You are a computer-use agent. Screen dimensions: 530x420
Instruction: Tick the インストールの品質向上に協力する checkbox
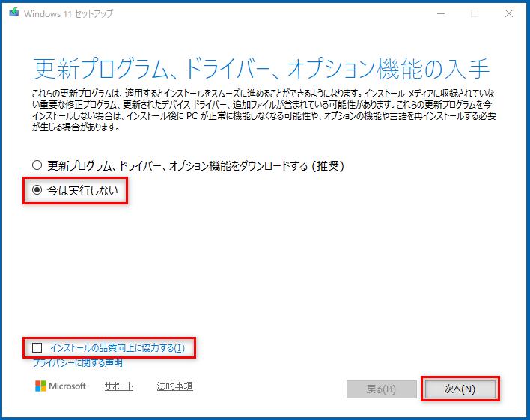[37, 347]
